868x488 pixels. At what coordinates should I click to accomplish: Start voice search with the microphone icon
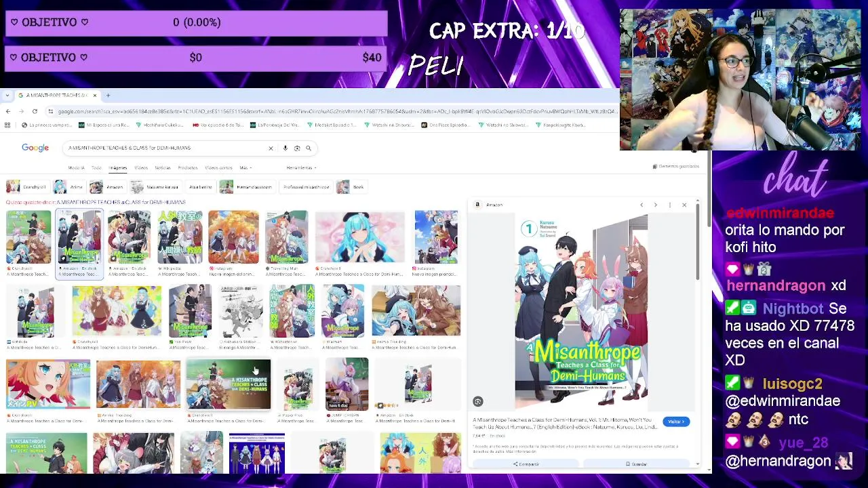(x=285, y=148)
